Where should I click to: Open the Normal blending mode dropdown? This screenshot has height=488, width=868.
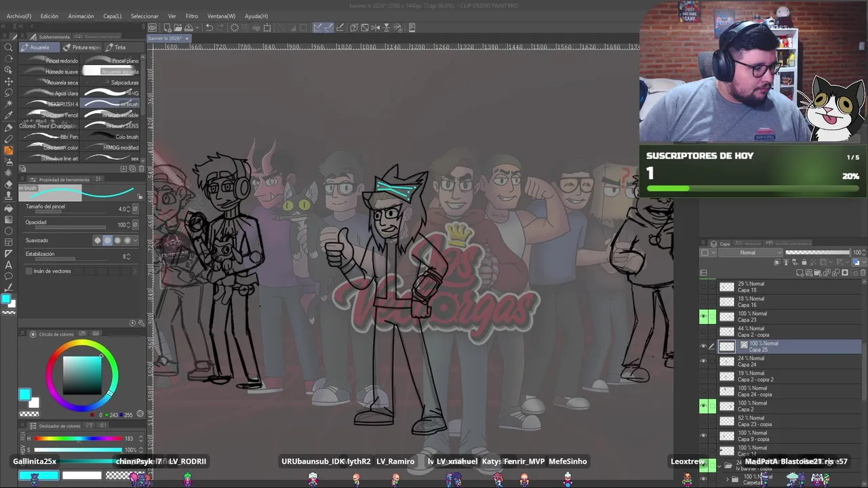click(752, 253)
